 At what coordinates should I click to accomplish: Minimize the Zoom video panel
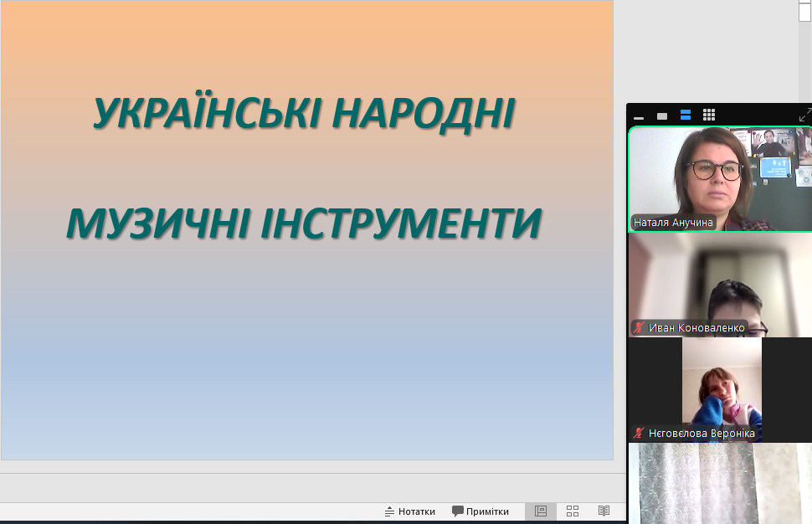tap(639, 116)
